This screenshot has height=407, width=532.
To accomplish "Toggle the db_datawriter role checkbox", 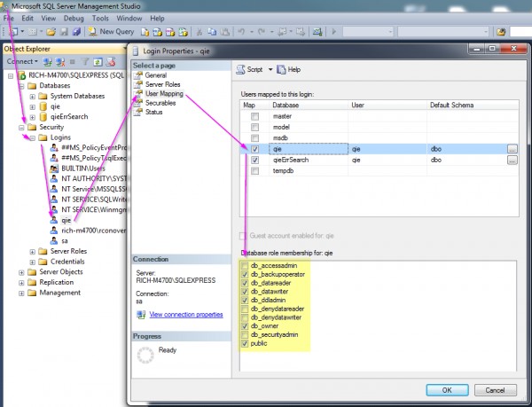I will [x=245, y=292].
